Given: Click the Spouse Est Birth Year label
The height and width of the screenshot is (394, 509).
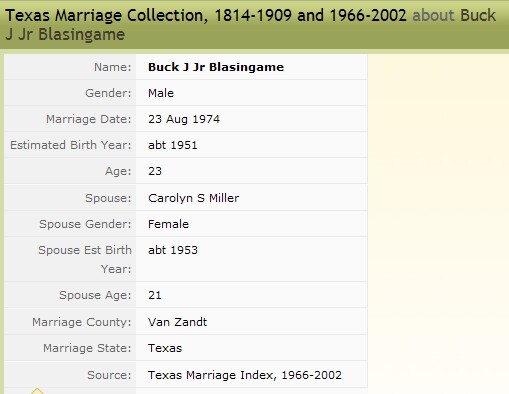Looking at the screenshot, I should (85, 259).
